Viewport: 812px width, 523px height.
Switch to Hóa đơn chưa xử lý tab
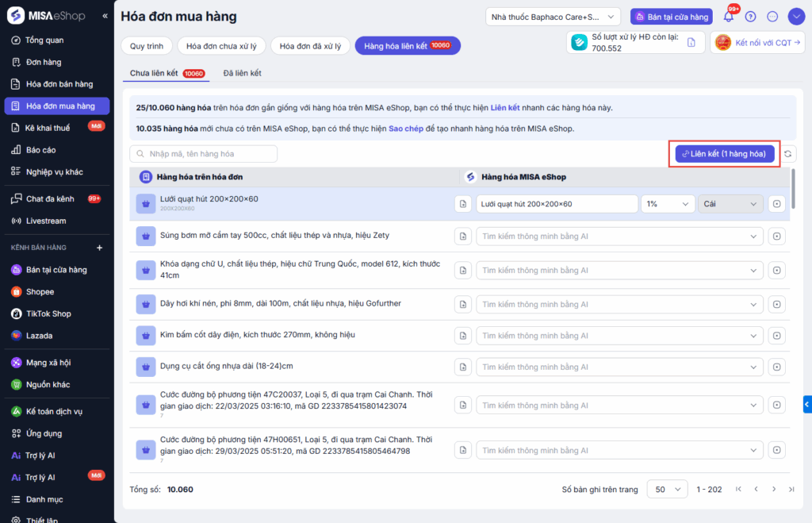222,46
